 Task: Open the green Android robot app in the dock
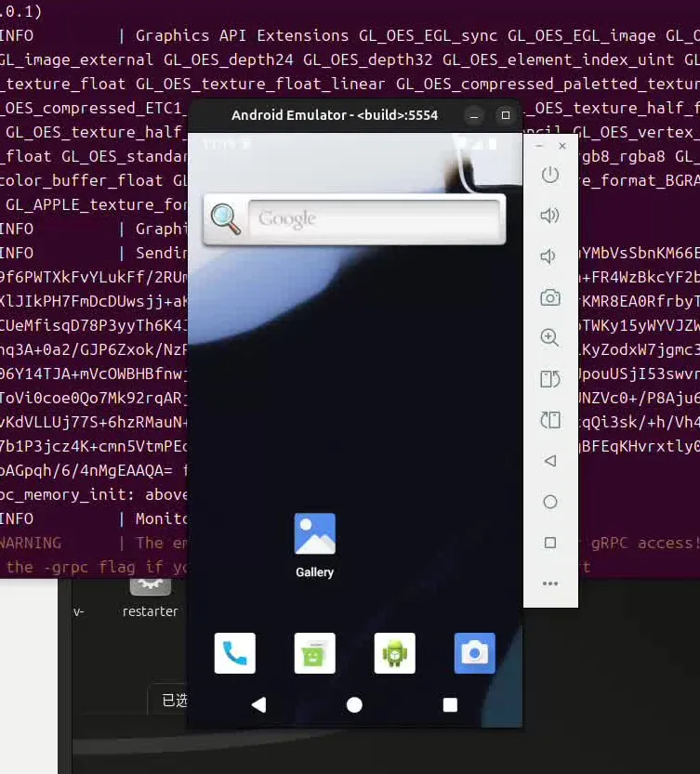pyautogui.click(x=395, y=653)
